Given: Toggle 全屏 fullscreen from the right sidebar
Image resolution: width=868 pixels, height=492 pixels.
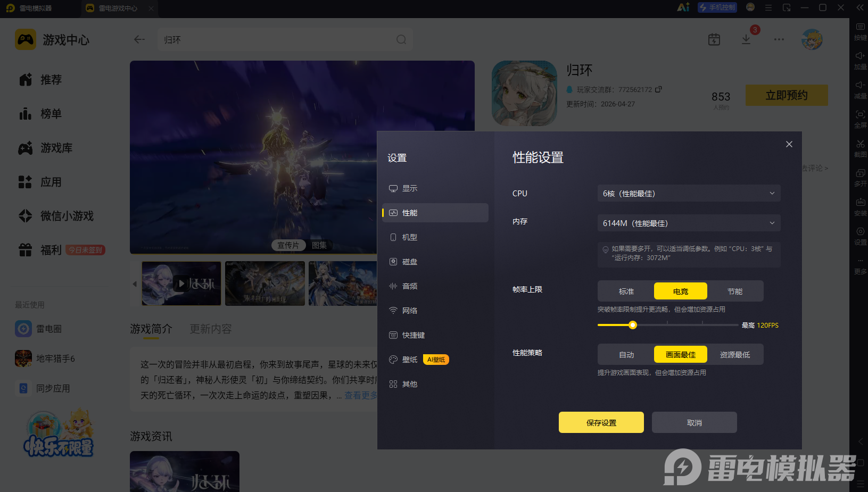Looking at the screenshot, I should pos(860,119).
